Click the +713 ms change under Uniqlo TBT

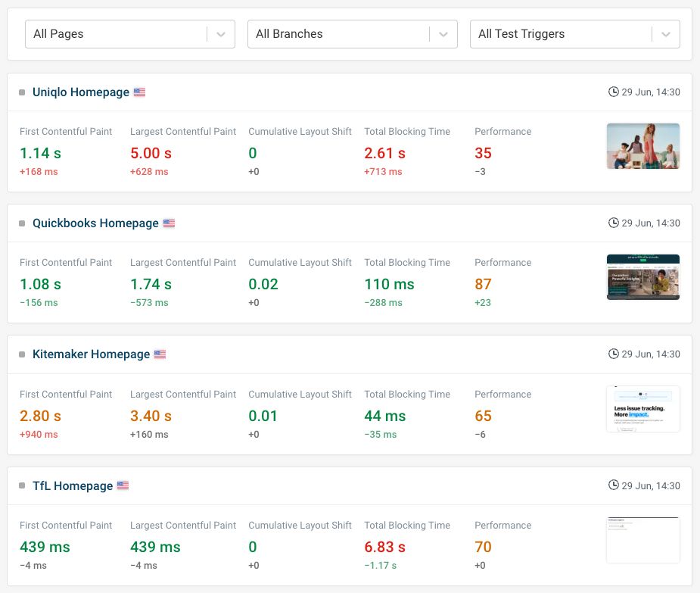point(384,172)
